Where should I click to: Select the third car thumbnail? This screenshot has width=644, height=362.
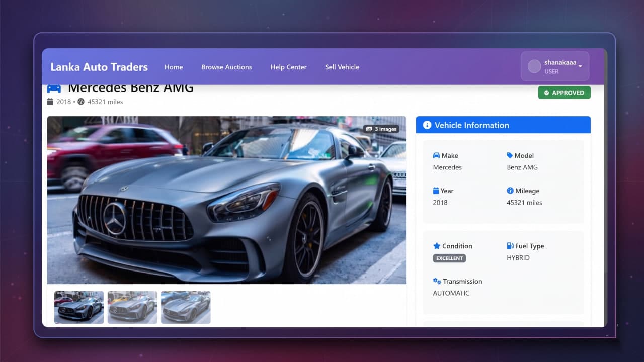[186, 307]
